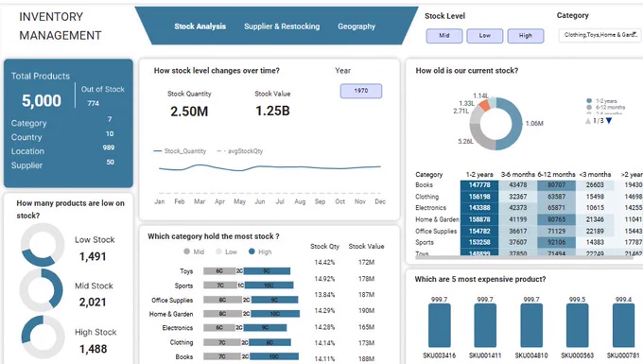Click Home & Garden 6-12 months cell 80765
This screenshot has width=643, height=364.
pyautogui.click(x=556, y=219)
